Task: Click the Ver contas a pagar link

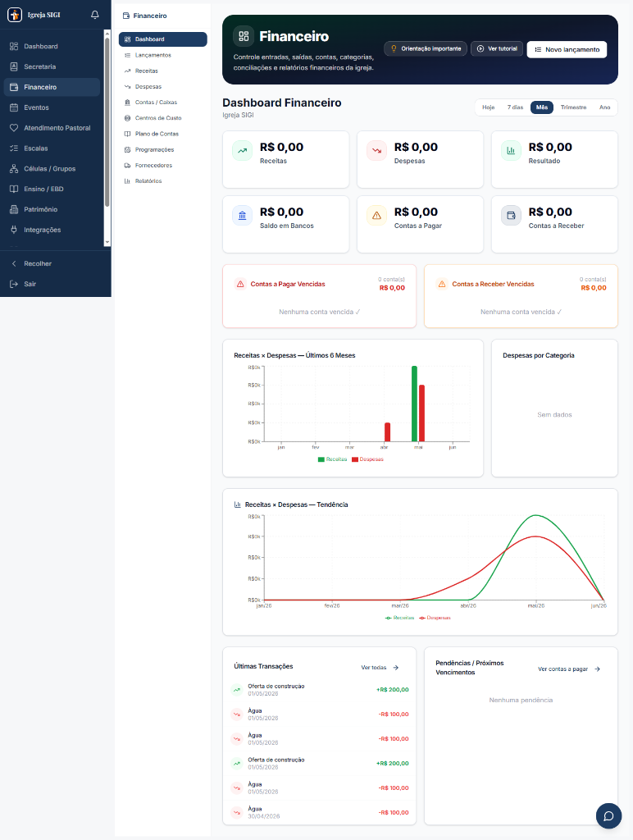Action: [569, 669]
